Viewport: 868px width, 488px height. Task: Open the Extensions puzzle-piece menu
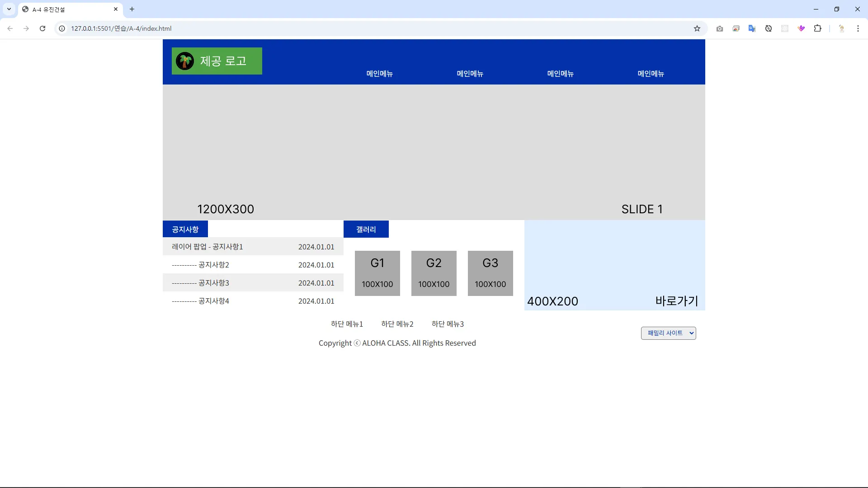point(817,28)
